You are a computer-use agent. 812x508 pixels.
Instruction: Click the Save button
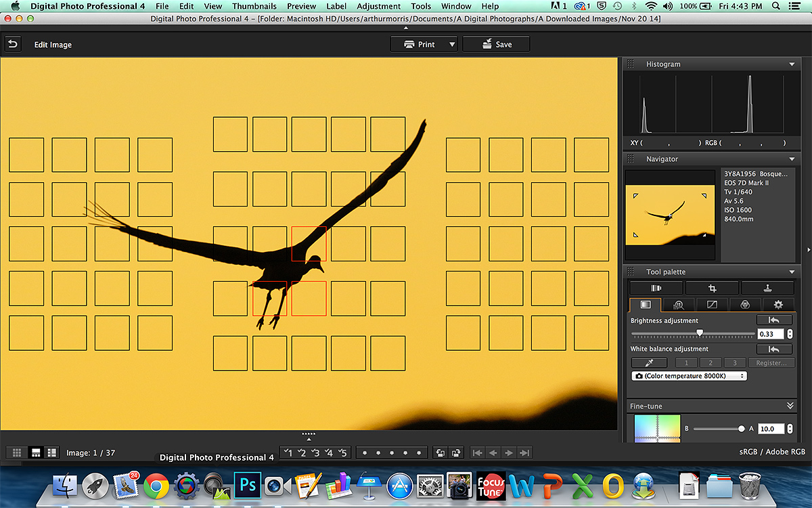point(496,45)
